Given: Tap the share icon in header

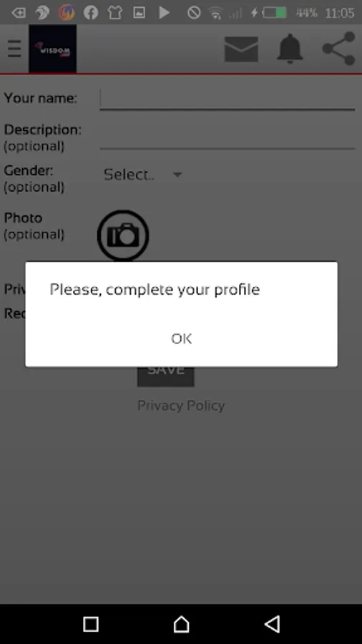Looking at the screenshot, I should tap(338, 49).
